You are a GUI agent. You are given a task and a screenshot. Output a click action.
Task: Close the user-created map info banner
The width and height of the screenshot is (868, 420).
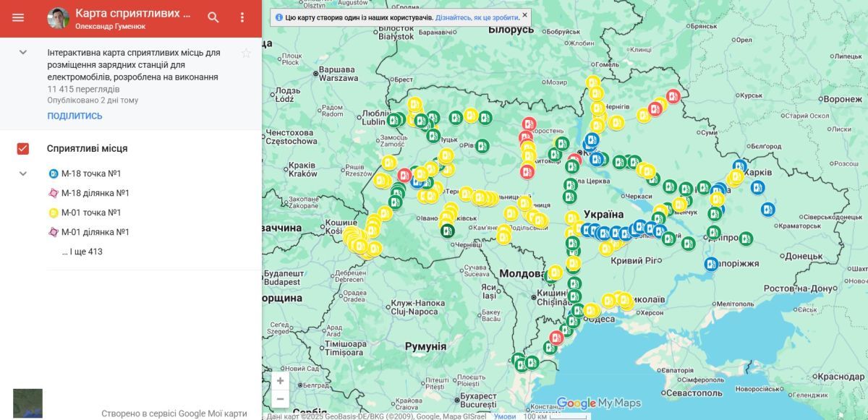click(x=524, y=14)
